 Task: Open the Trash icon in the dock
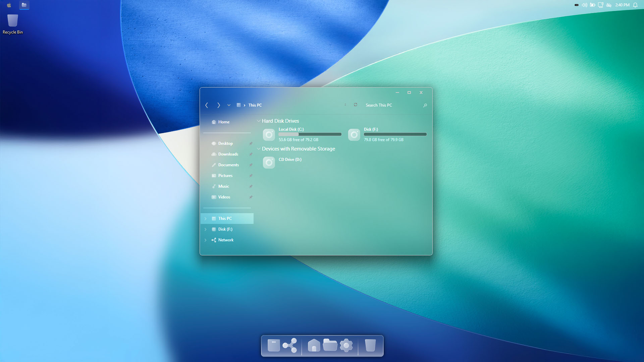tap(370, 345)
